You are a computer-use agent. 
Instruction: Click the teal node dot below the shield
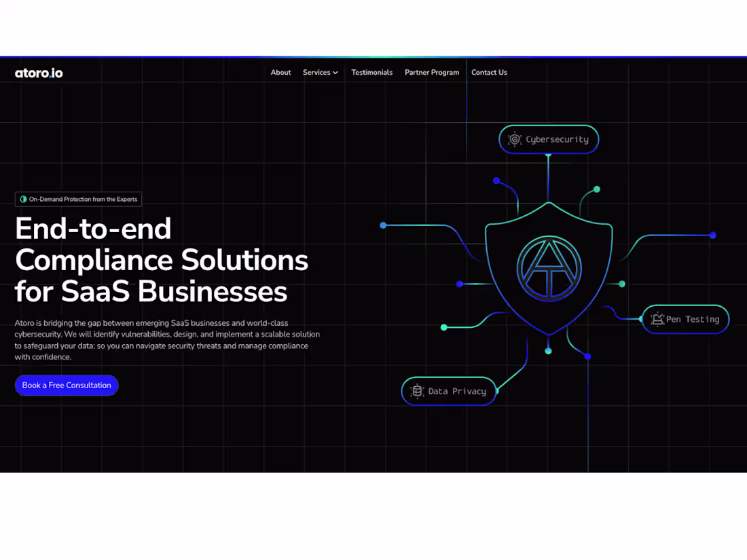click(548, 350)
